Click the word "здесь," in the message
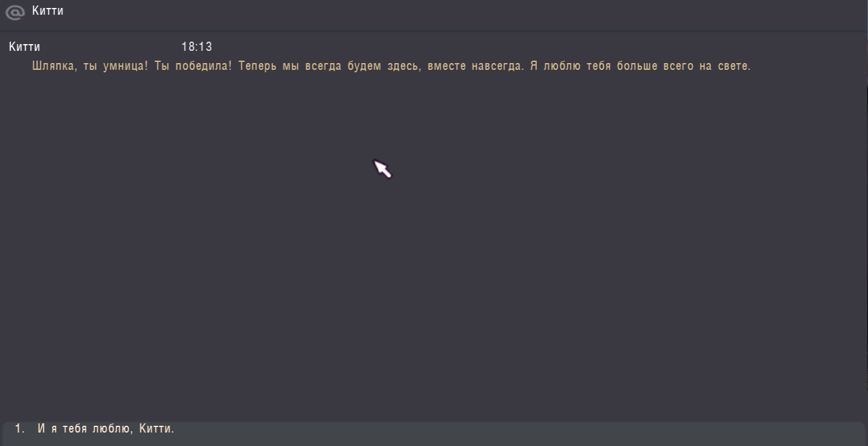The image size is (868, 446). pyautogui.click(x=404, y=66)
